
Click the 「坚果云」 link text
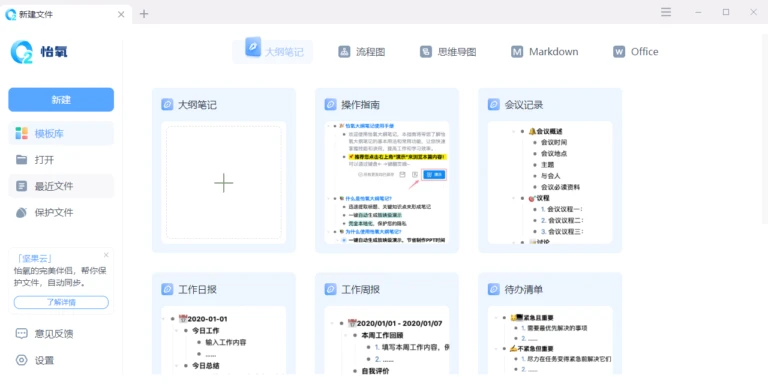pyautogui.click(x=33, y=259)
